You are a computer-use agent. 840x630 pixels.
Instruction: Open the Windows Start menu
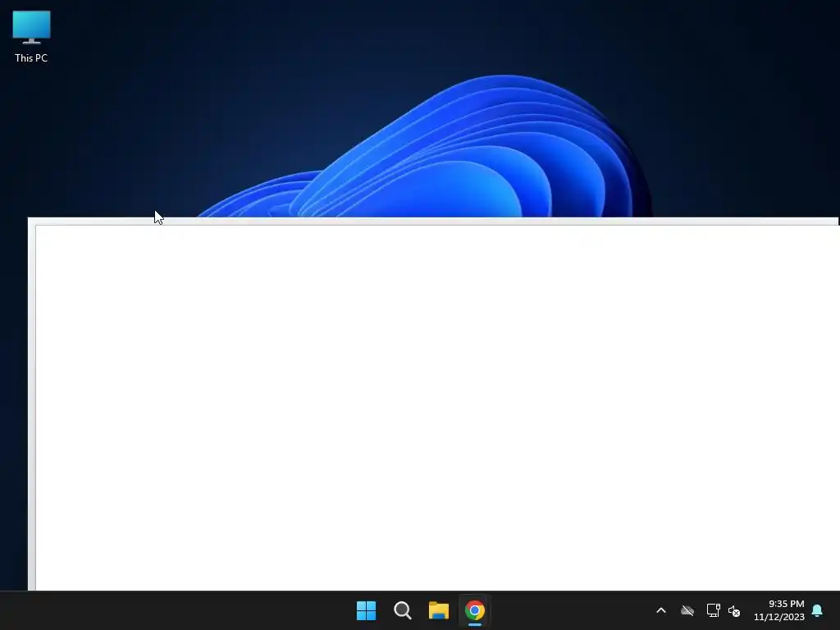[x=367, y=610]
